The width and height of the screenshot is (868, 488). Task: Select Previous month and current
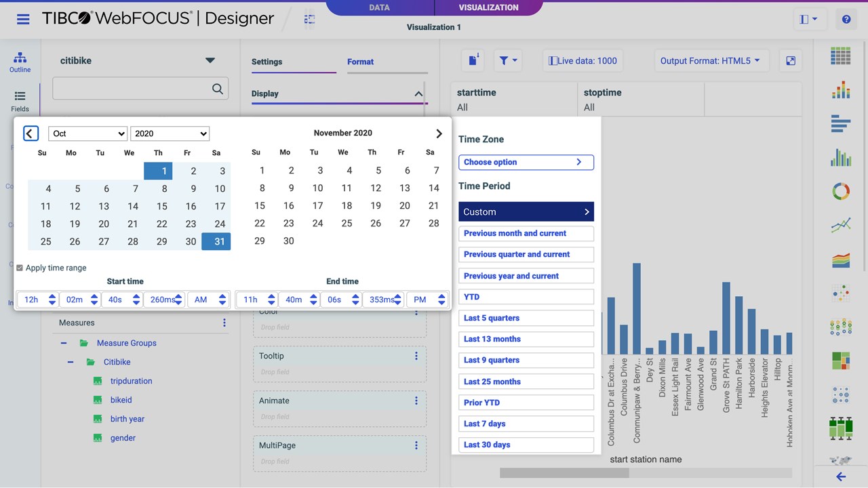(526, 233)
